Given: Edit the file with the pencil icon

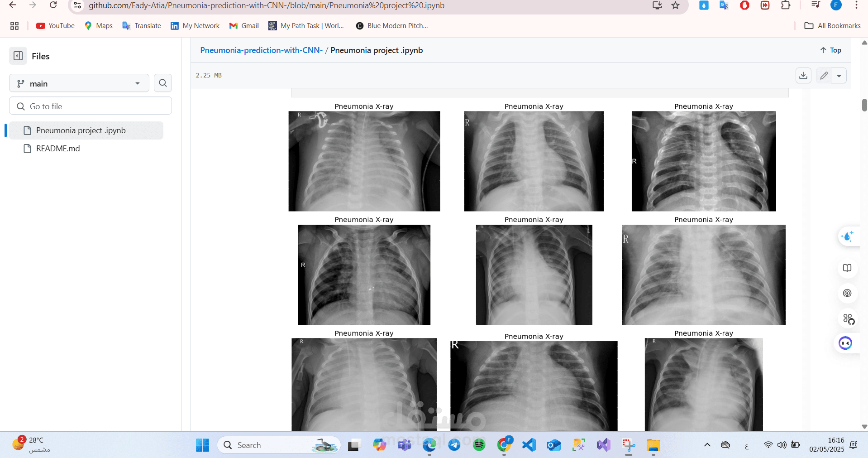Looking at the screenshot, I should click(x=824, y=76).
